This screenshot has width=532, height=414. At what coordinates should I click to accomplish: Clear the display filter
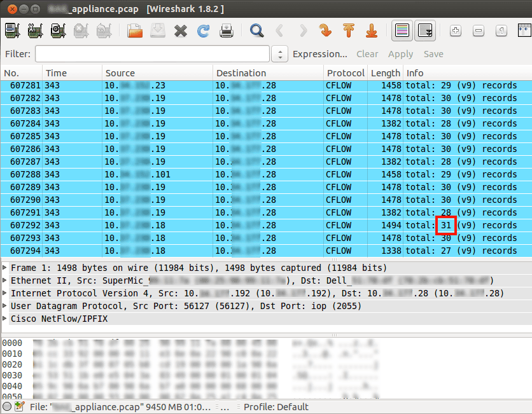click(x=367, y=54)
